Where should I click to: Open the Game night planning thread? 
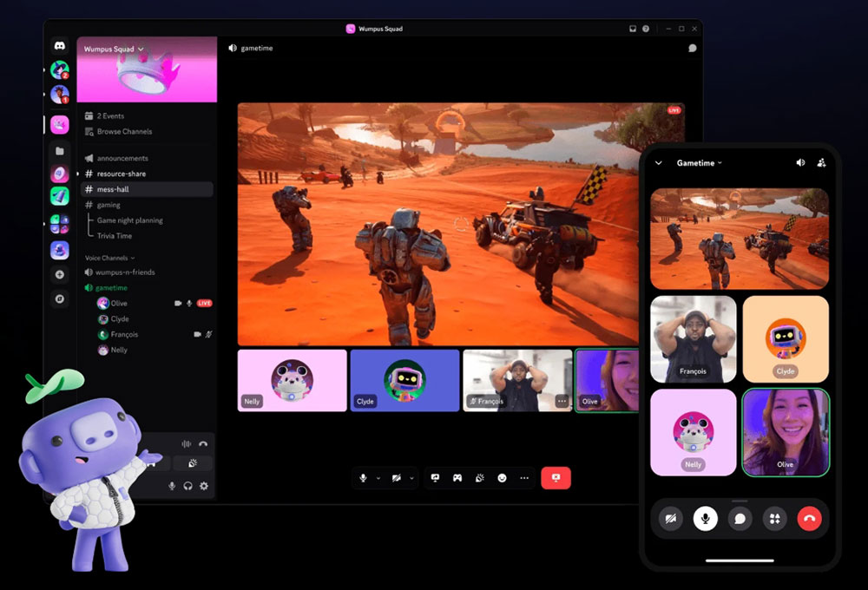tap(129, 220)
